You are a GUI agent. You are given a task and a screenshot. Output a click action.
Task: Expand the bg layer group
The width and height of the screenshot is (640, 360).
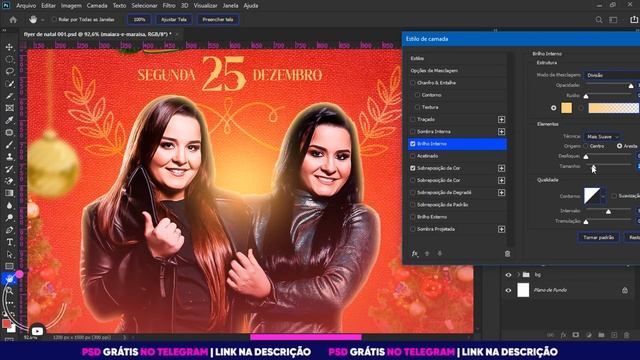518,275
